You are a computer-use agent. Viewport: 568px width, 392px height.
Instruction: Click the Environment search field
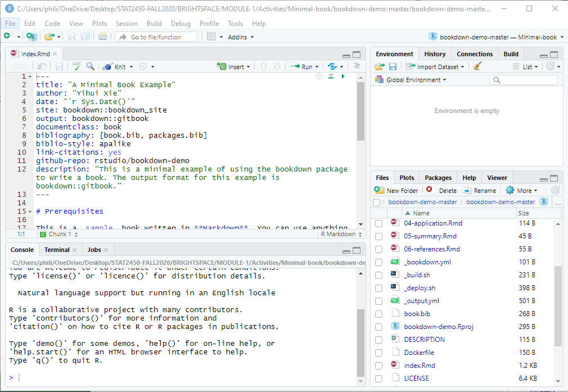click(x=524, y=80)
